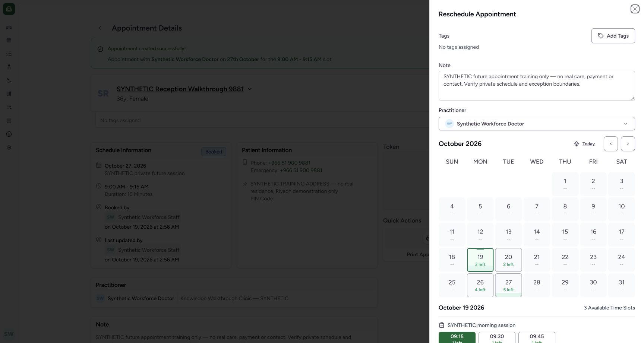The height and width of the screenshot is (343, 644).
Task: Open patient SYNTHETIC Reception Walkthrough 9881 link
Action: tap(180, 89)
